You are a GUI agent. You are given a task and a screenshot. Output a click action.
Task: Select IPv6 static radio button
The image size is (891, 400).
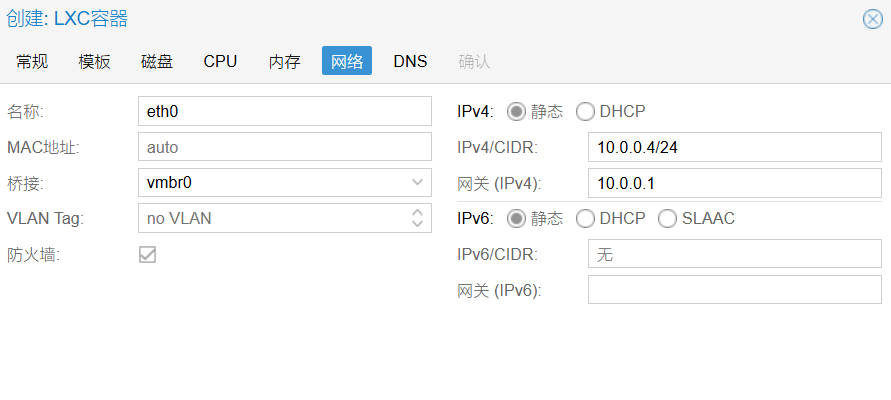point(517,218)
